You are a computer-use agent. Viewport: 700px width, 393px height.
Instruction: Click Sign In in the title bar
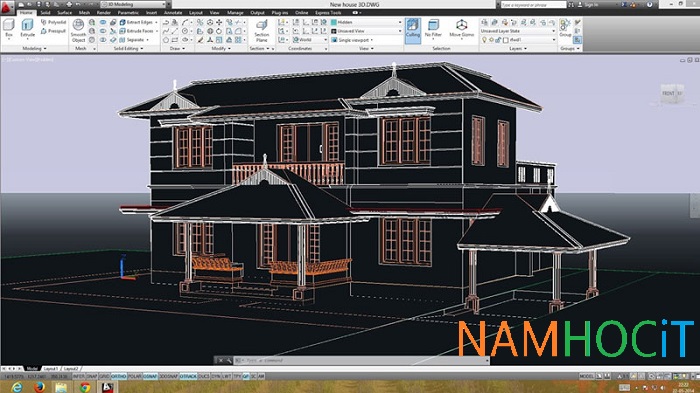coord(591,4)
